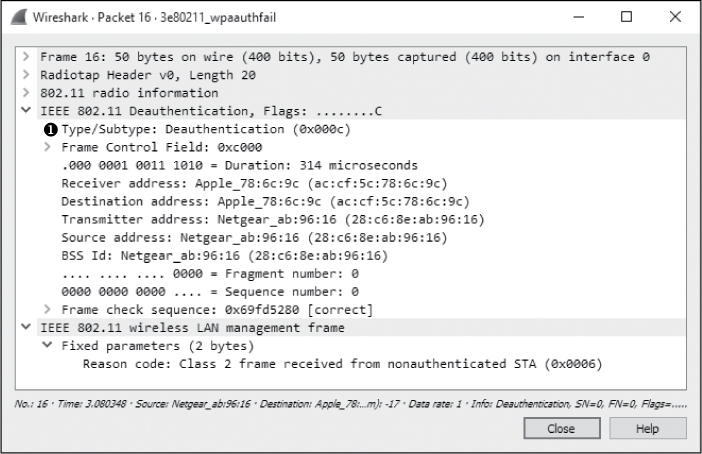
Task: Click the Close button
Action: [560, 428]
